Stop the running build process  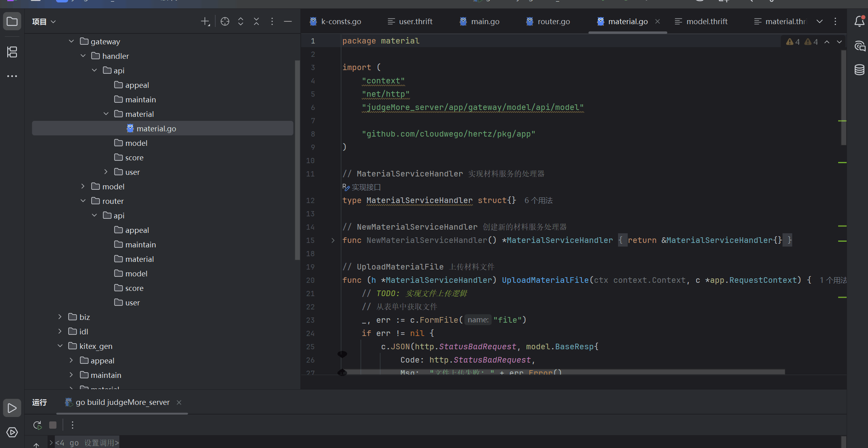pos(53,425)
